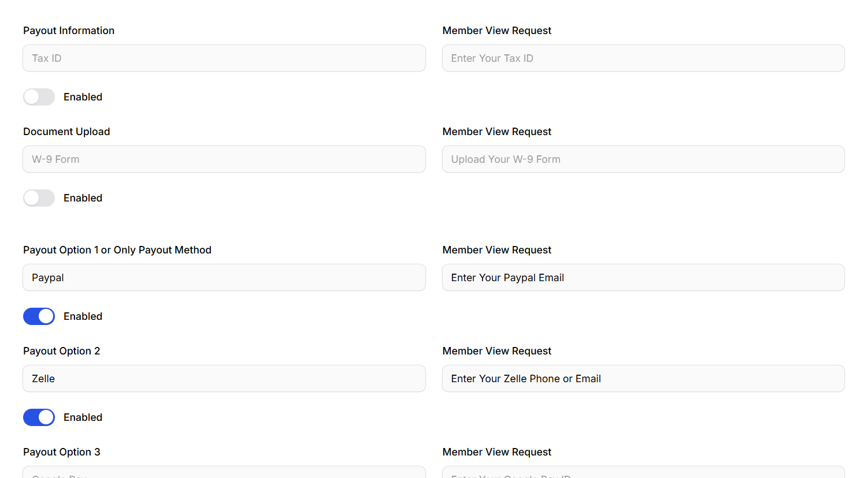Click the Enter Your Paypal Email field
Screen dimensions: 868x478
coord(643,278)
